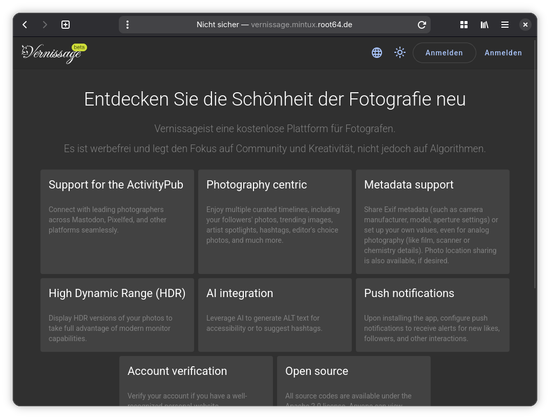Click the 'Account verification' heading
The image size is (550, 419).
coord(177,371)
